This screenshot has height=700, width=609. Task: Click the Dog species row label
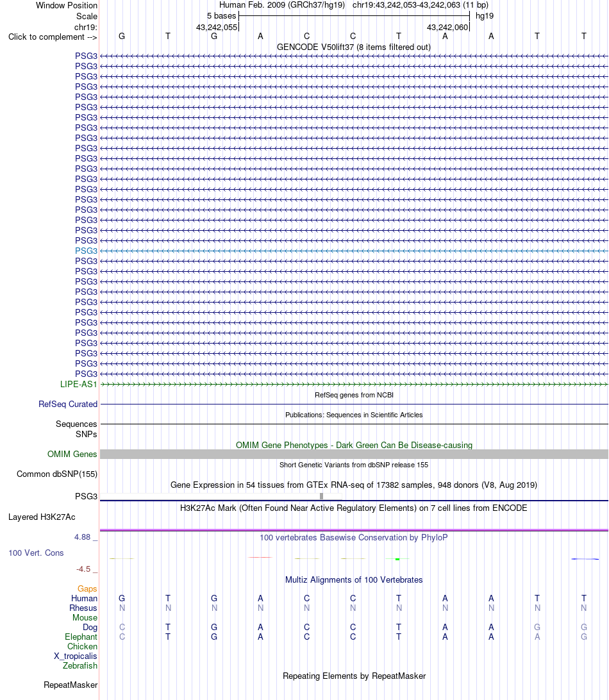tap(90, 627)
